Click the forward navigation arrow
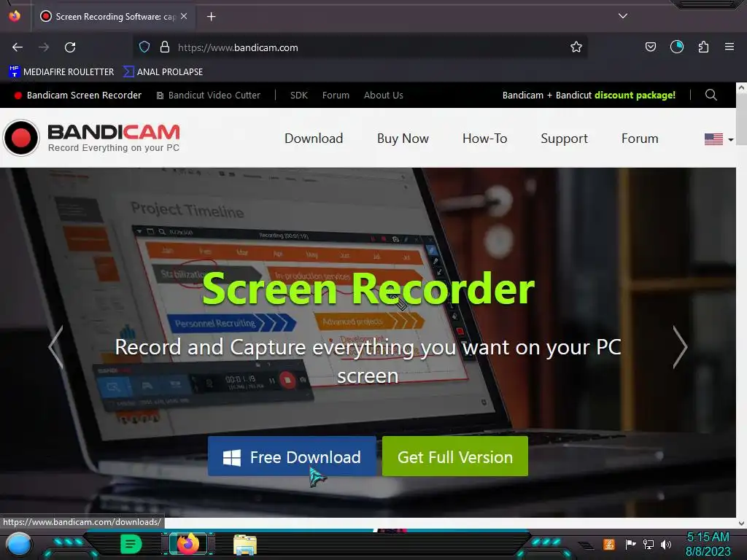 tap(44, 47)
